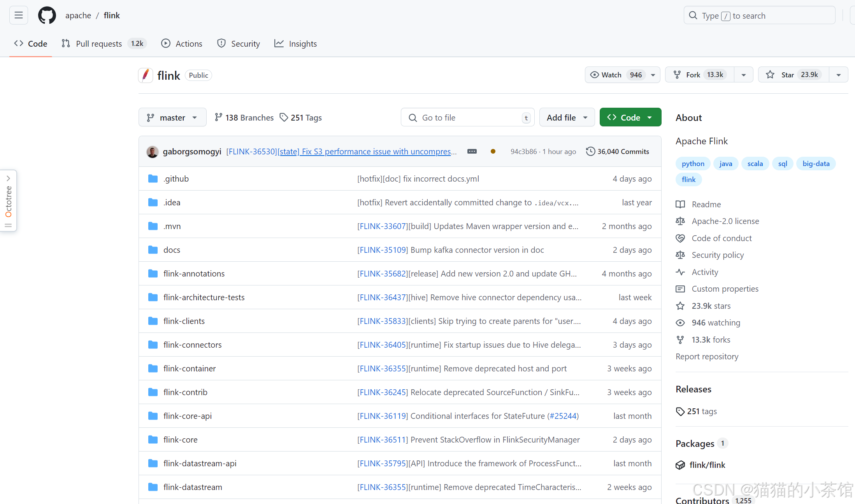Open the green Code clone dropdown
The image size is (855, 504).
click(x=630, y=117)
